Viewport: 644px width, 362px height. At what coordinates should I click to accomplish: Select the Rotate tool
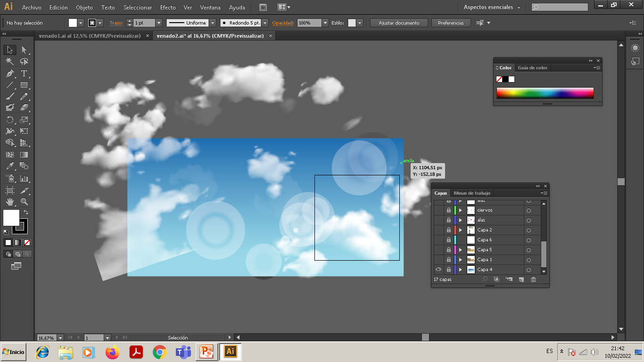(10, 120)
